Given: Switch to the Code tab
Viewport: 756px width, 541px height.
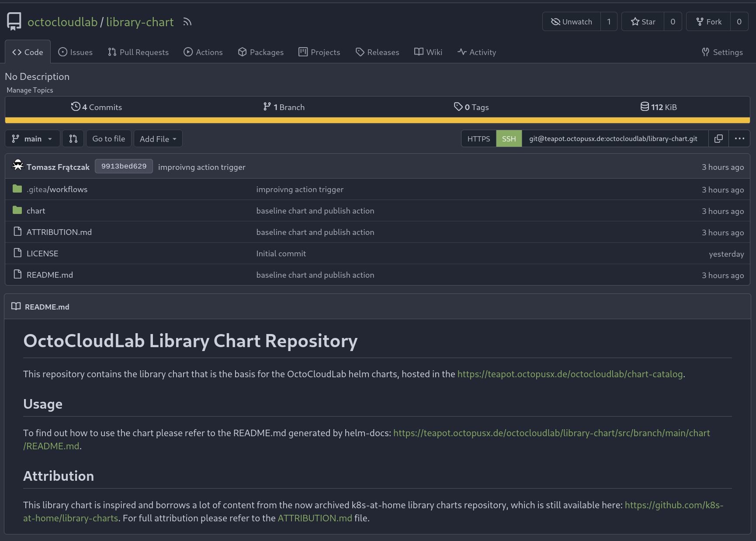Looking at the screenshot, I should click(x=28, y=52).
